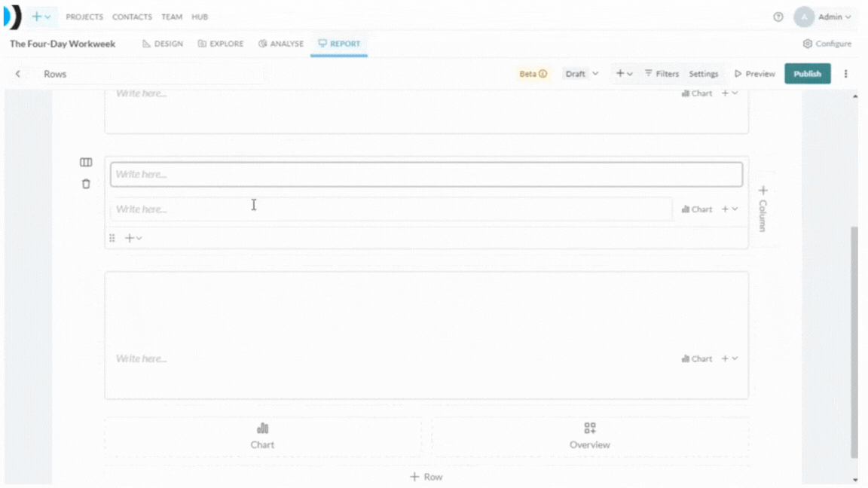This screenshot has width=868, height=488.
Task: Open report Settings
Action: point(703,74)
